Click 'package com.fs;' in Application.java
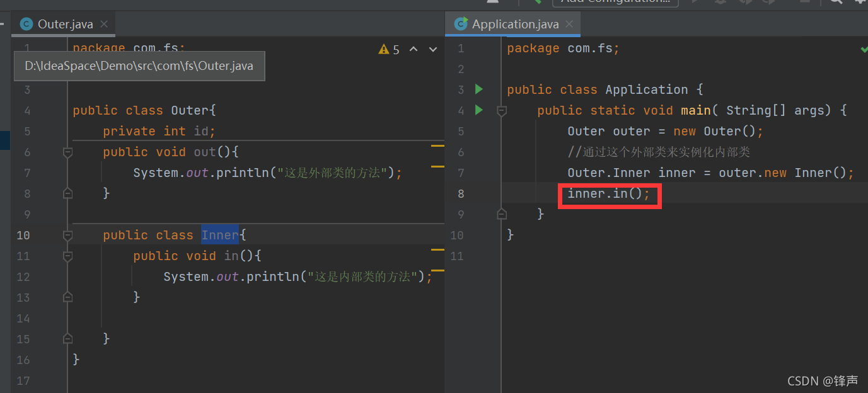 point(563,48)
